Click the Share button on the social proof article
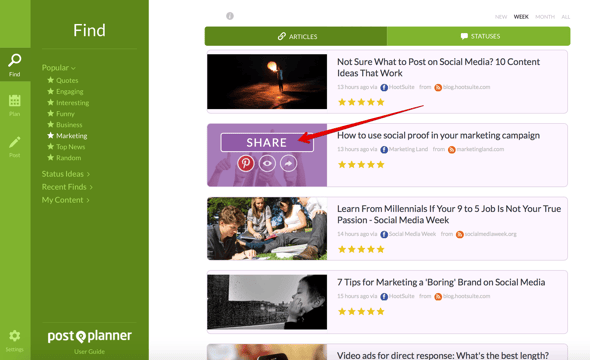This screenshot has width=590, height=360. tap(267, 143)
